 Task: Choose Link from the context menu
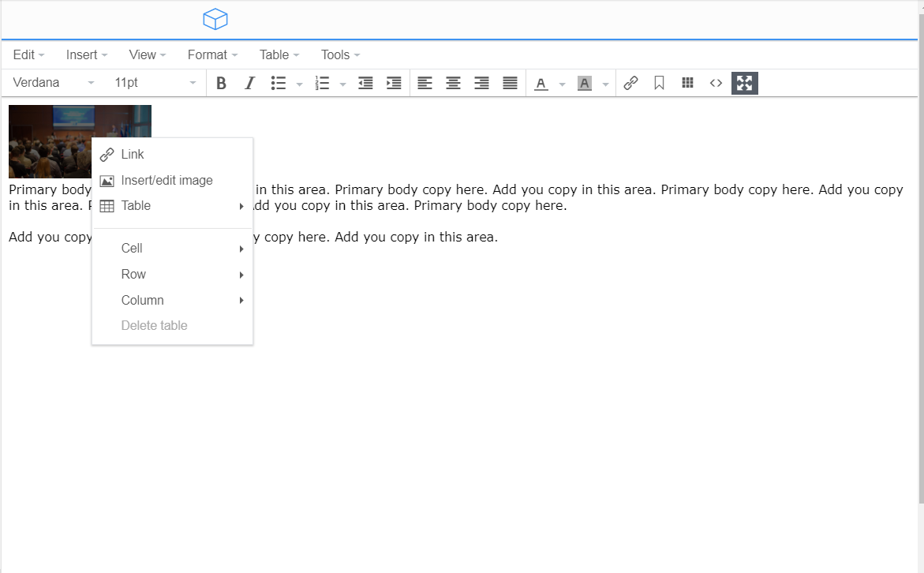tap(172, 155)
